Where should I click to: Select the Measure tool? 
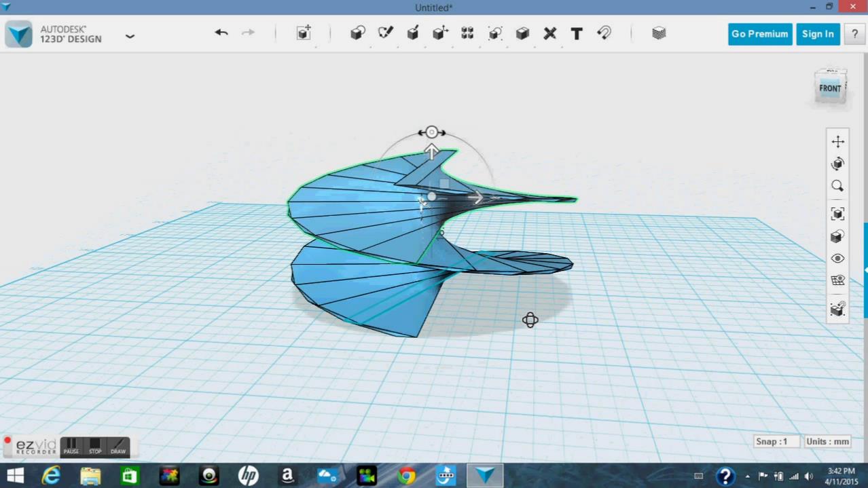click(x=550, y=33)
